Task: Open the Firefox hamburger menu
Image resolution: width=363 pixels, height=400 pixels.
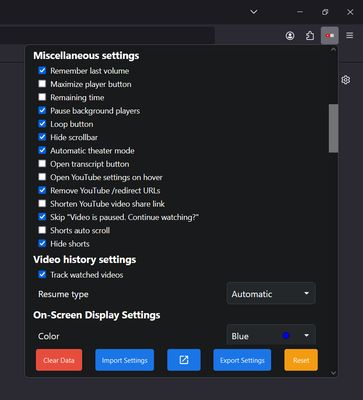Action: 350,35
